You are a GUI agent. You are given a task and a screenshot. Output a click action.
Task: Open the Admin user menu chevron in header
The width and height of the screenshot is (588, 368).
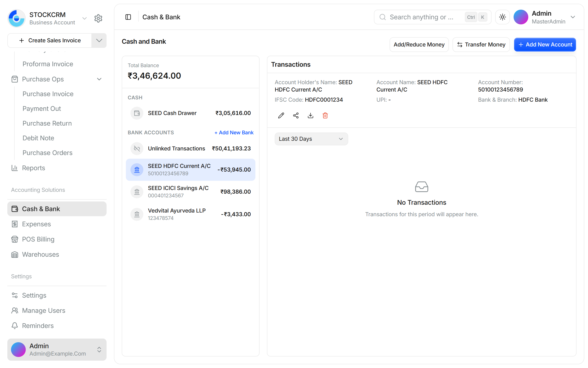click(x=573, y=17)
